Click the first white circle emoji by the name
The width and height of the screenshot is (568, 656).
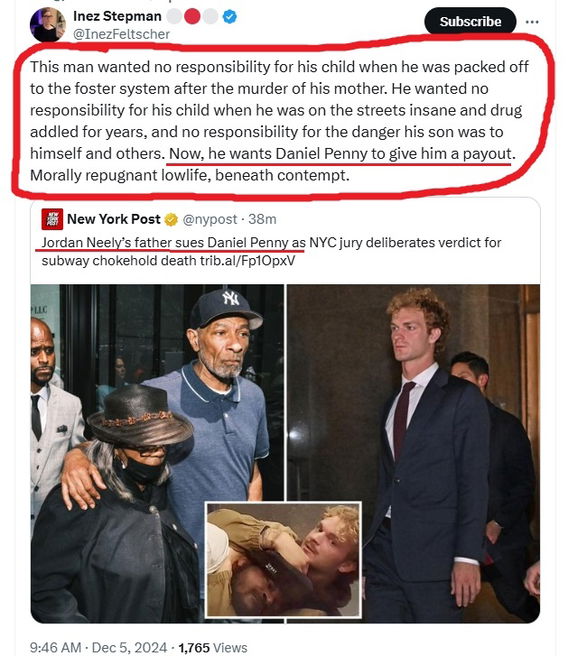click(x=174, y=17)
